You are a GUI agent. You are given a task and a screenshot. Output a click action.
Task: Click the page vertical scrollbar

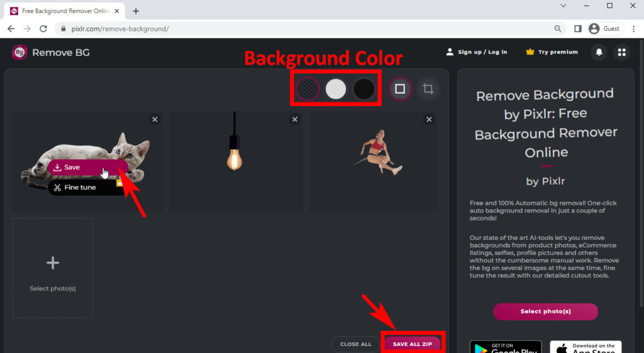click(x=641, y=172)
